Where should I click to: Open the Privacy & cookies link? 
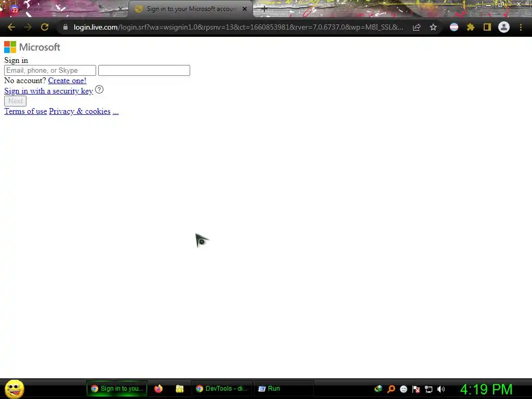(x=79, y=111)
